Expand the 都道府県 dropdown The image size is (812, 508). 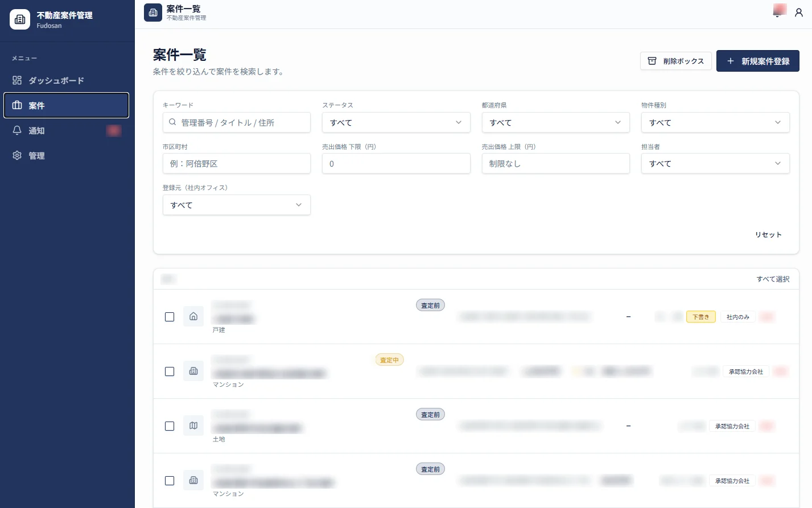[x=555, y=122]
